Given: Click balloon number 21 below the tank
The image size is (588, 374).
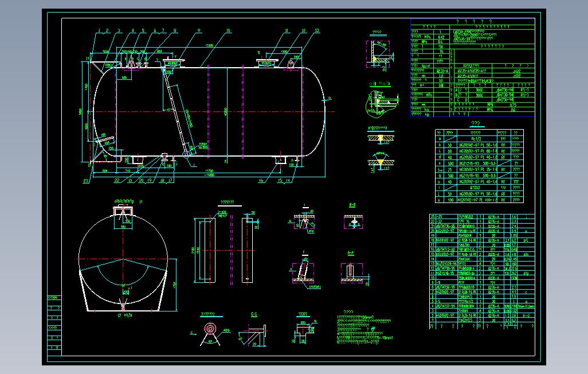Looking at the screenshot, I should point(131,181).
